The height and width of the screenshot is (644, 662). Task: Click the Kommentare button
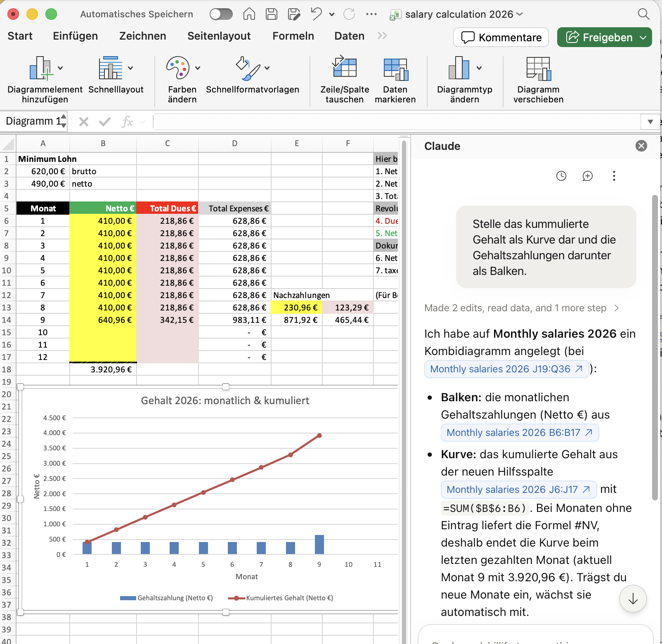point(501,37)
